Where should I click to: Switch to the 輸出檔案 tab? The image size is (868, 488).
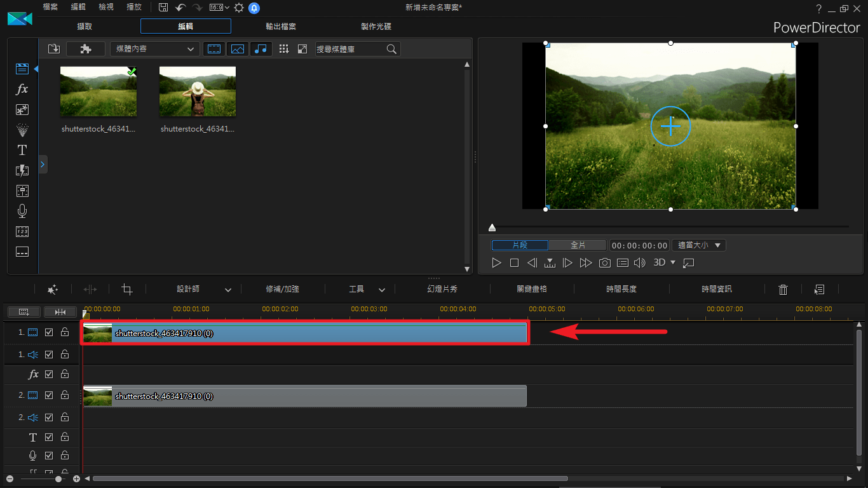point(281,26)
